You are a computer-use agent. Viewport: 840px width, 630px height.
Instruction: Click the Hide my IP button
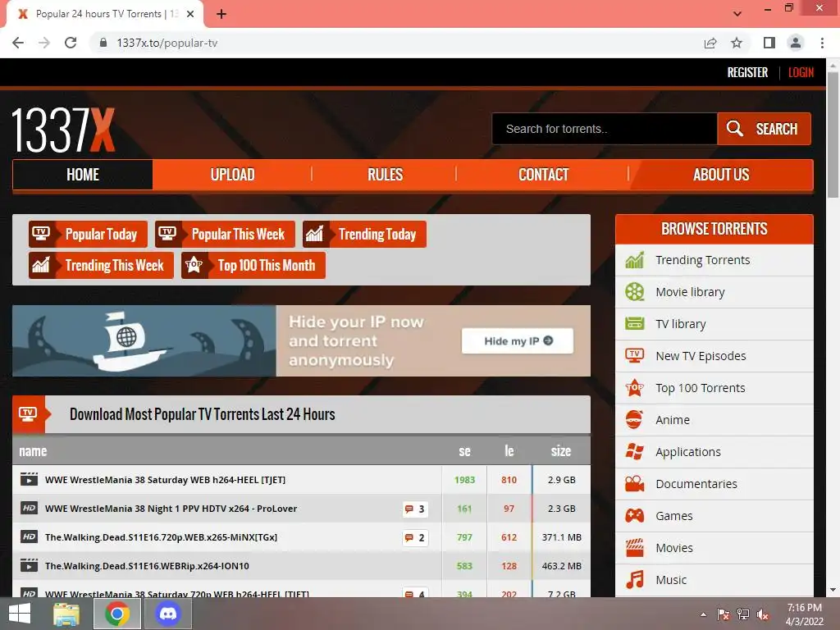pos(518,340)
